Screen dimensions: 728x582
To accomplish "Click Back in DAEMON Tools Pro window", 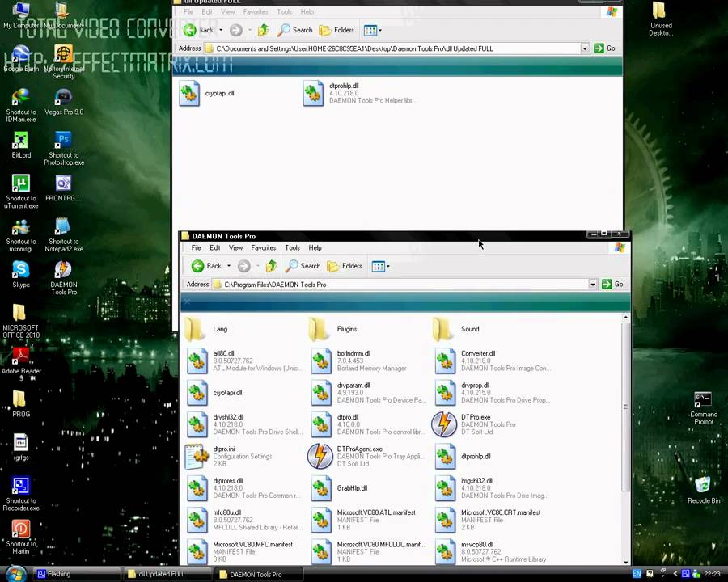I will [206, 266].
